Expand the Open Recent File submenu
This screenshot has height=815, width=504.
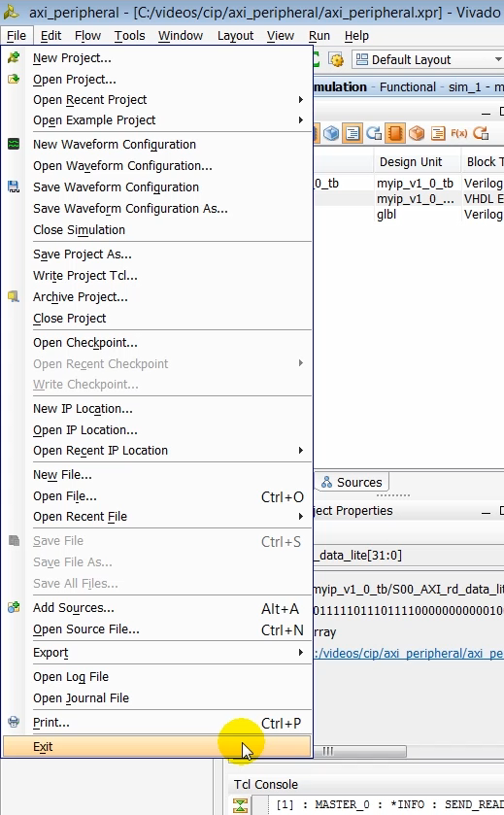pos(300,516)
